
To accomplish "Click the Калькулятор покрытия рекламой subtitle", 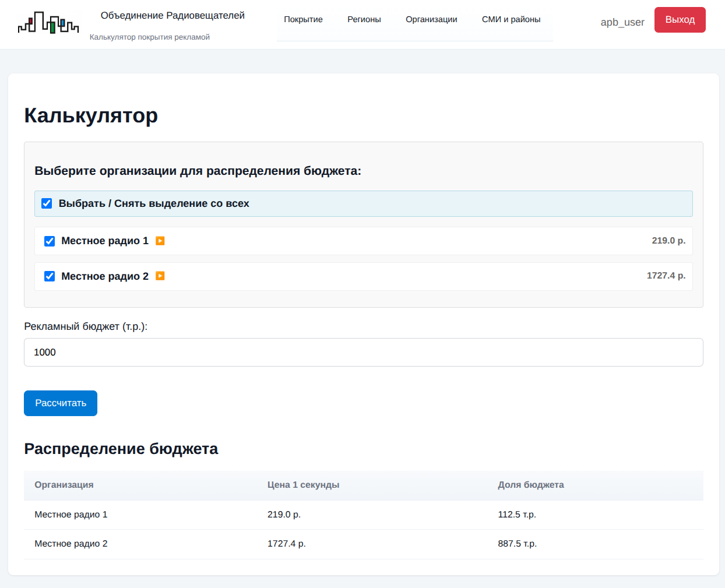I will [x=149, y=36].
